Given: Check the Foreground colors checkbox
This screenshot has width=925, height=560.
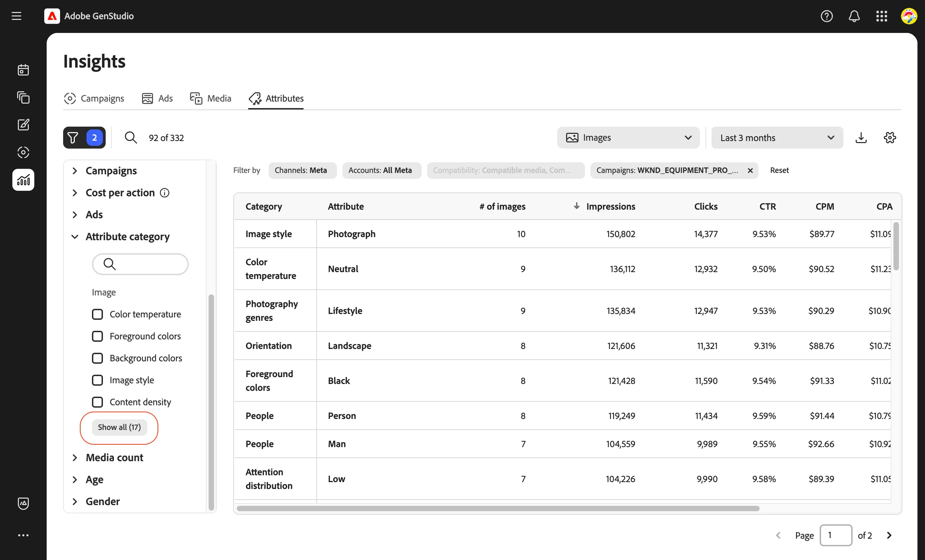Looking at the screenshot, I should (97, 336).
